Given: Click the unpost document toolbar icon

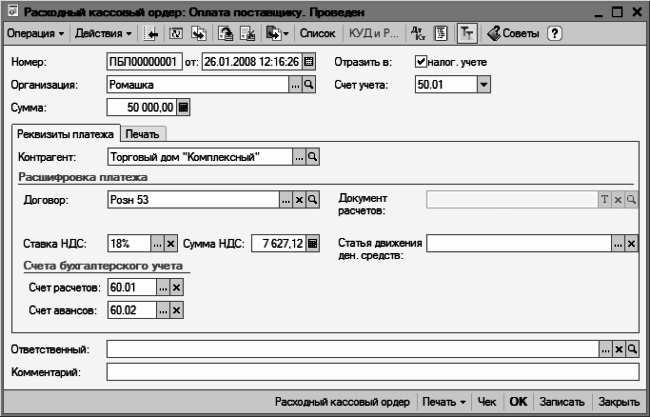Looking at the screenshot, I should [x=247, y=34].
